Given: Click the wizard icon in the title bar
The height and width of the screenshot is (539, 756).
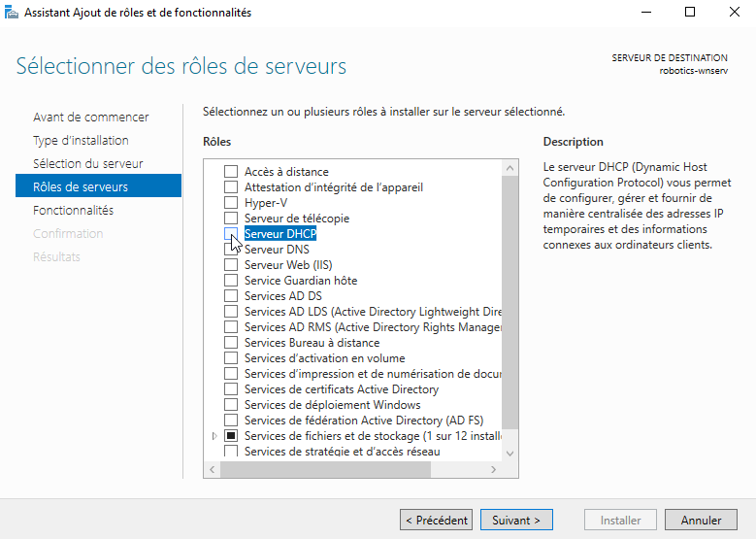Looking at the screenshot, I should tap(11, 12).
